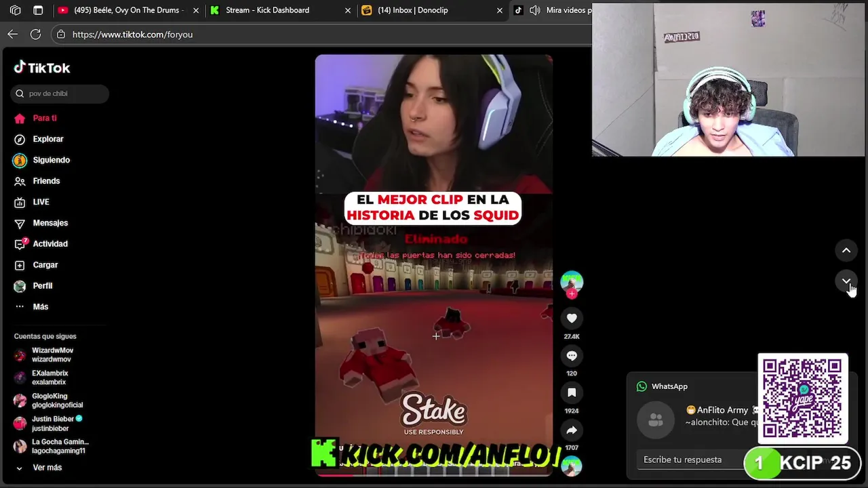Close the Beéle YouTube tab
This screenshot has width=868, height=488.
tap(196, 10)
